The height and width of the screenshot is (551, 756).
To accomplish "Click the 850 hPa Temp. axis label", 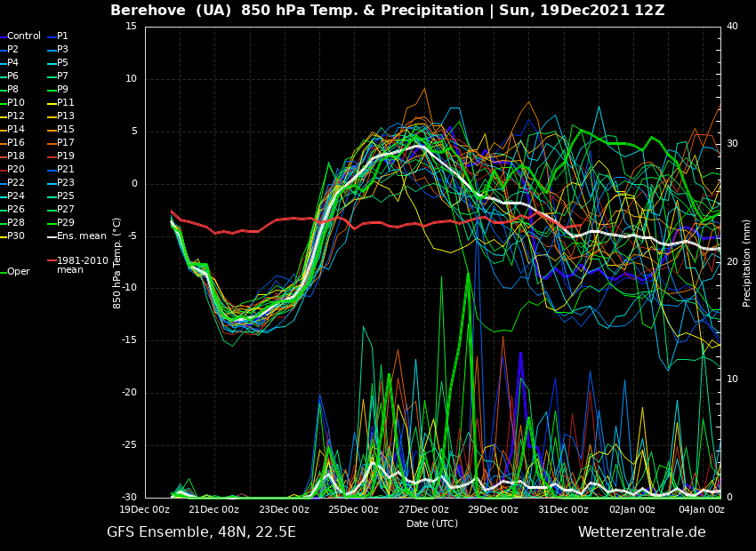I will pyautogui.click(x=117, y=262).
